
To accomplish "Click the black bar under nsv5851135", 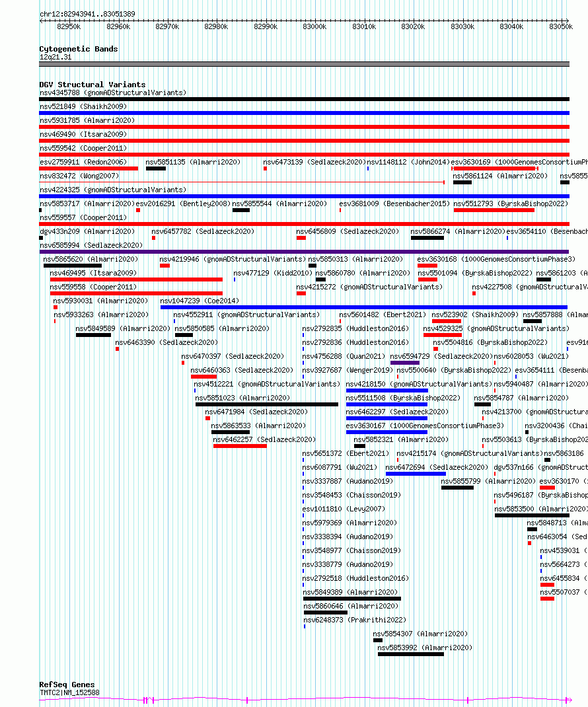I will pyautogui.click(x=155, y=168).
